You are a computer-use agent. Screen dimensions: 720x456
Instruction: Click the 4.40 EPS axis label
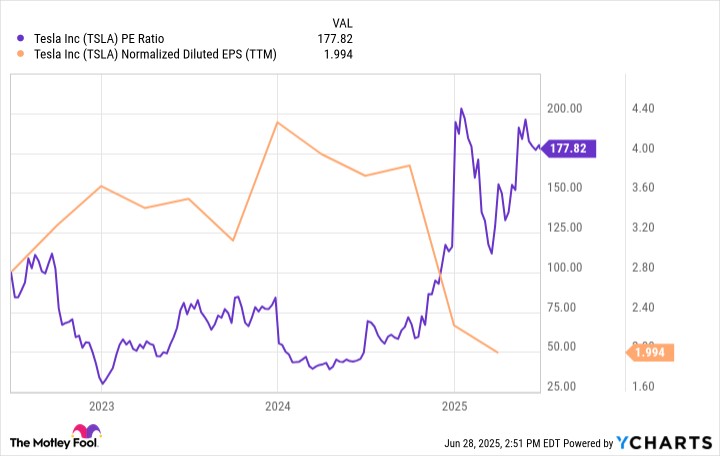coord(643,108)
